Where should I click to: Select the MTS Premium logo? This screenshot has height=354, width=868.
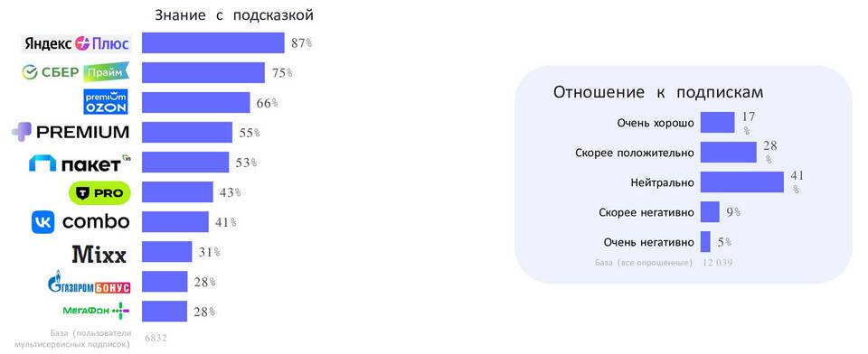[71, 132]
